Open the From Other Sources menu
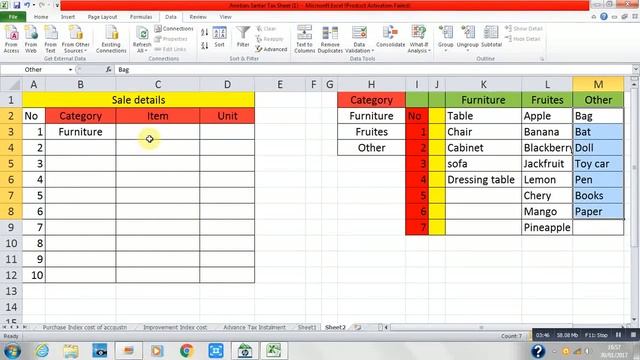The height and width of the screenshot is (360, 640). 76,39
